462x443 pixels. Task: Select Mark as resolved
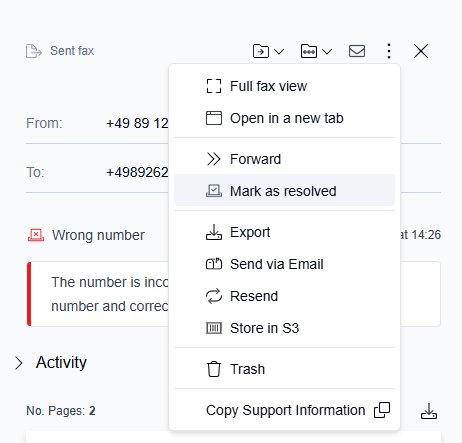[284, 191]
